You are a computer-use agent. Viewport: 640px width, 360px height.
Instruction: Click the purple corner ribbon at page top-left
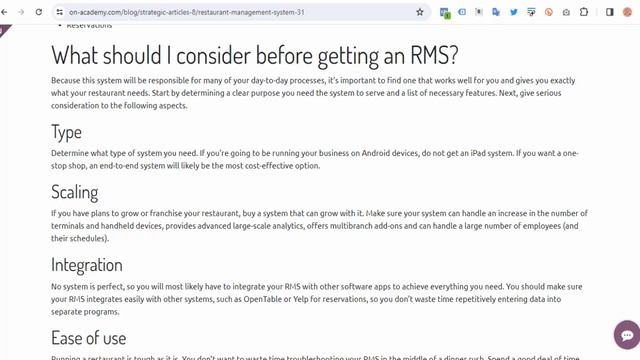5,30
